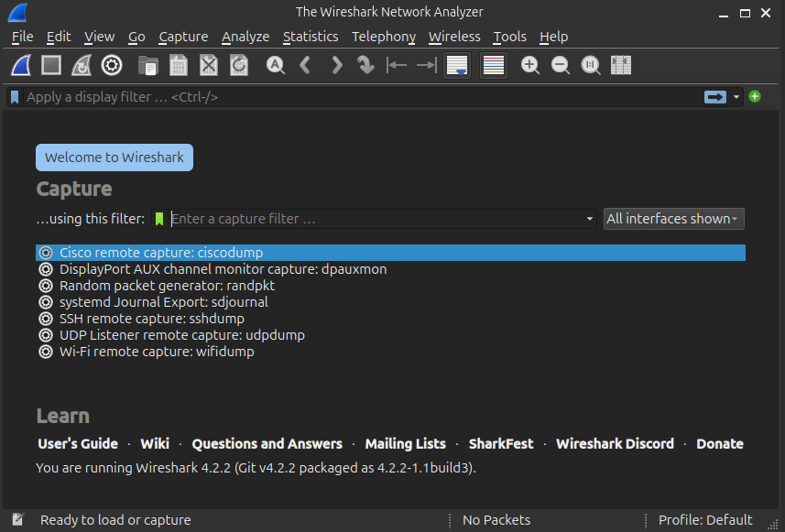
Task: Save this capture file icon
Action: tap(179, 65)
